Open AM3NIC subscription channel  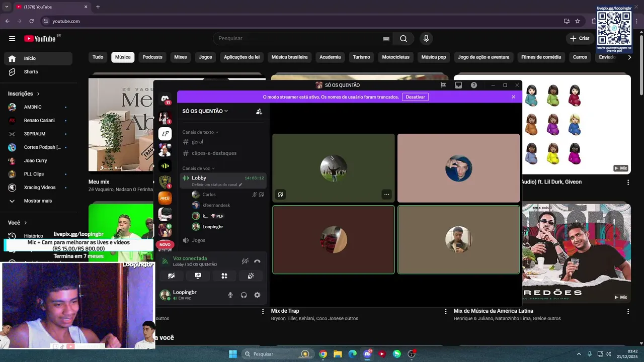coord(38,107)
